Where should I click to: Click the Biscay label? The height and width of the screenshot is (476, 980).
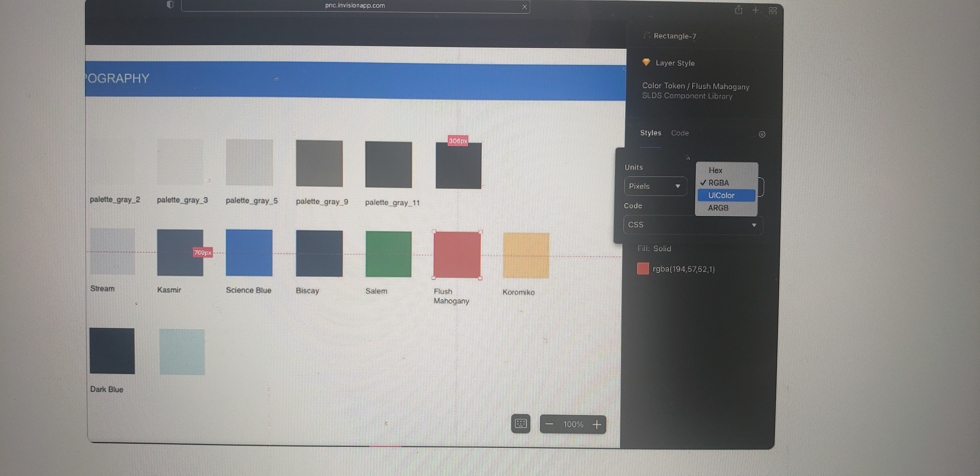pos(307,291)
